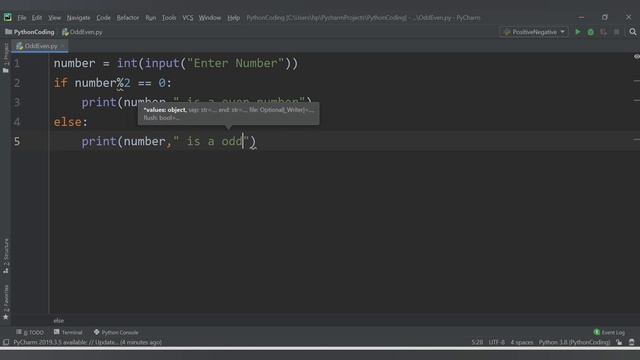Open the View menu
The width and height of the screenshot is (640, 360).
[x=54, y=18]
